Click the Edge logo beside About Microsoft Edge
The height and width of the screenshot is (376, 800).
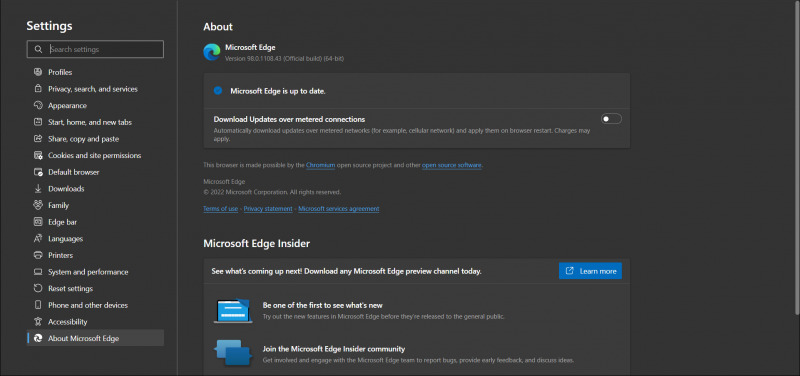click(38, 338)
